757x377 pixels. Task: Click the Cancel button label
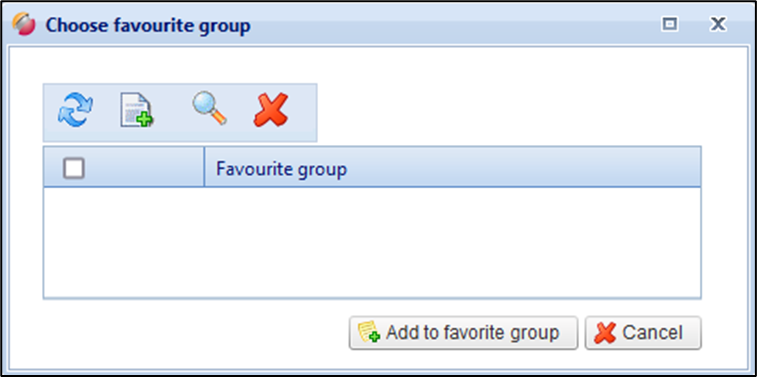652,333
